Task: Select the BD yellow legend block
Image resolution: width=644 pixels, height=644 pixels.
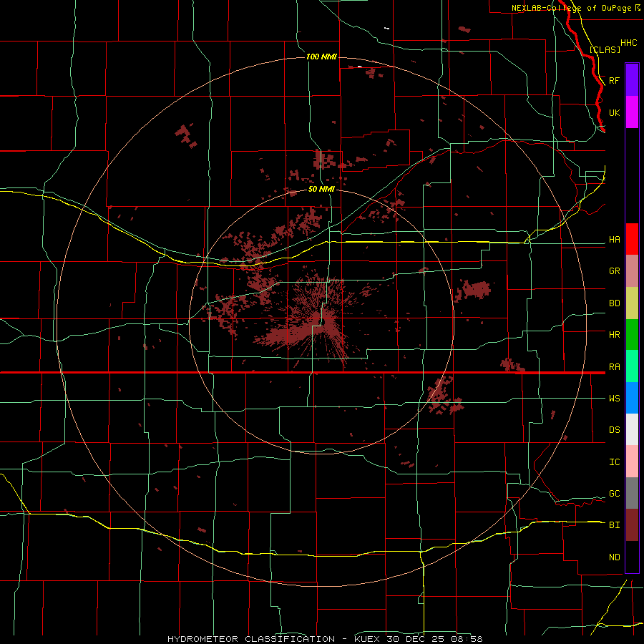Action: point(632,303)
